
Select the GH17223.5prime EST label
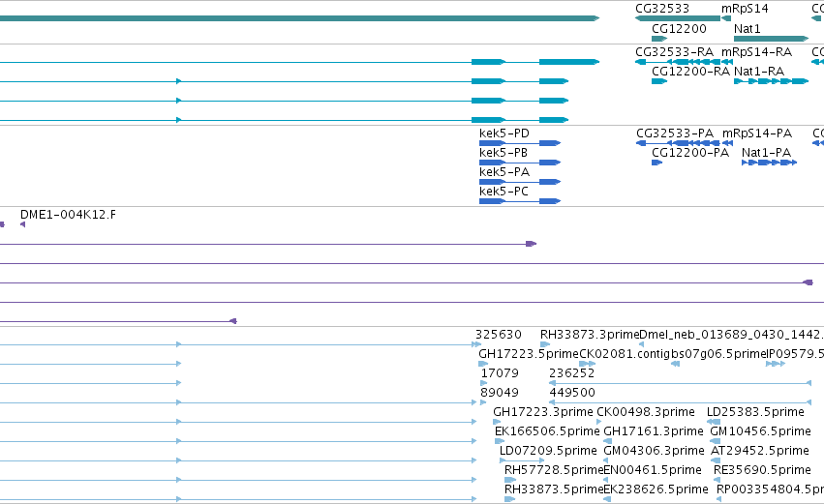(528, 354)
